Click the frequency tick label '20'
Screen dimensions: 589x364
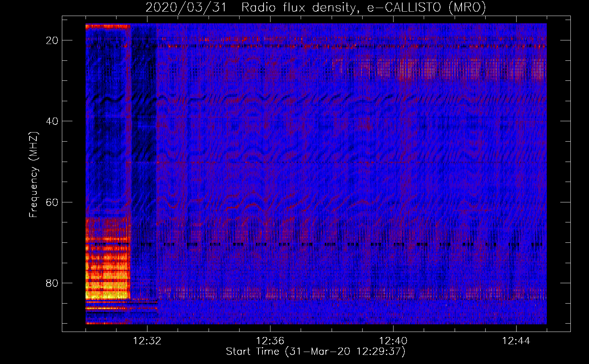pyautogui.click(x=52, y=40)
